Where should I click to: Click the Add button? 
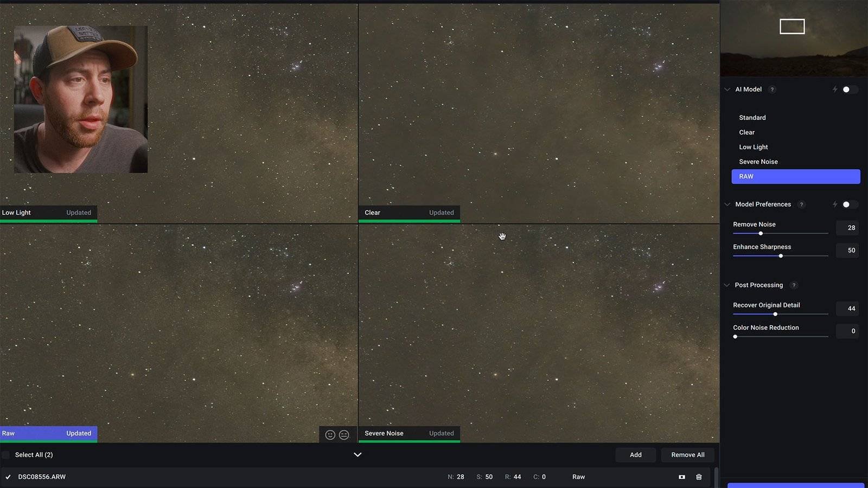[x=635, y=455]
